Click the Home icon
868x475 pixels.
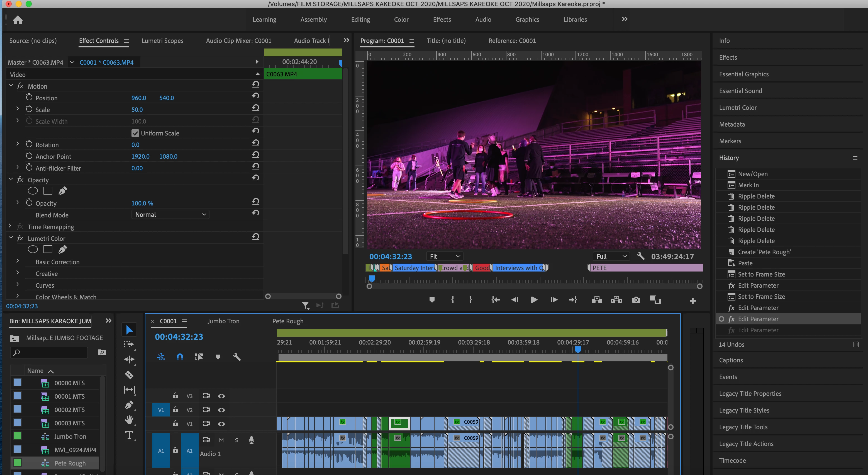point(18,20)
